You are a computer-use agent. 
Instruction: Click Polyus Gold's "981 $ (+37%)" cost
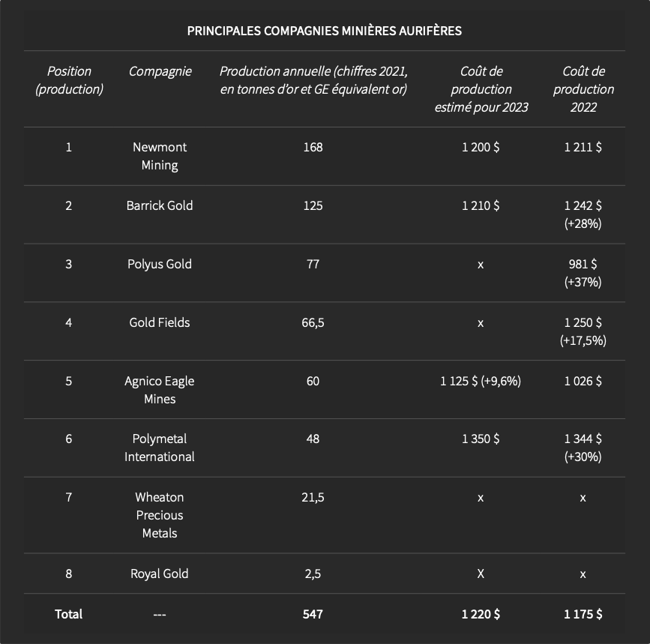[583, 273]
